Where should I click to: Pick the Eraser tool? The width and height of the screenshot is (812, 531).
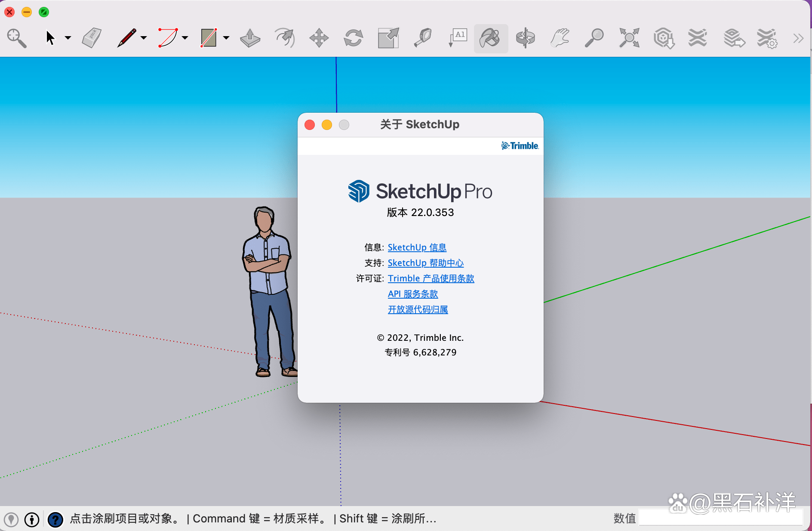(91, 38)
